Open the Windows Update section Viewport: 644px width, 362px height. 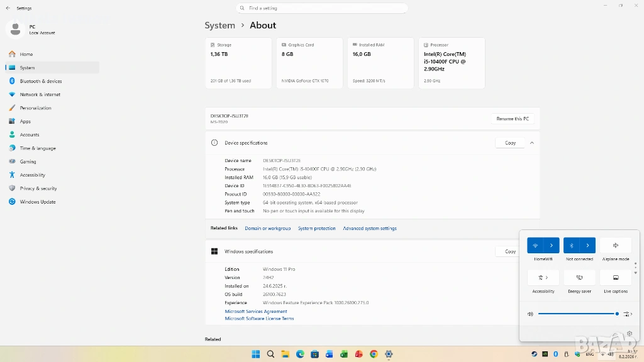(37, 202)
